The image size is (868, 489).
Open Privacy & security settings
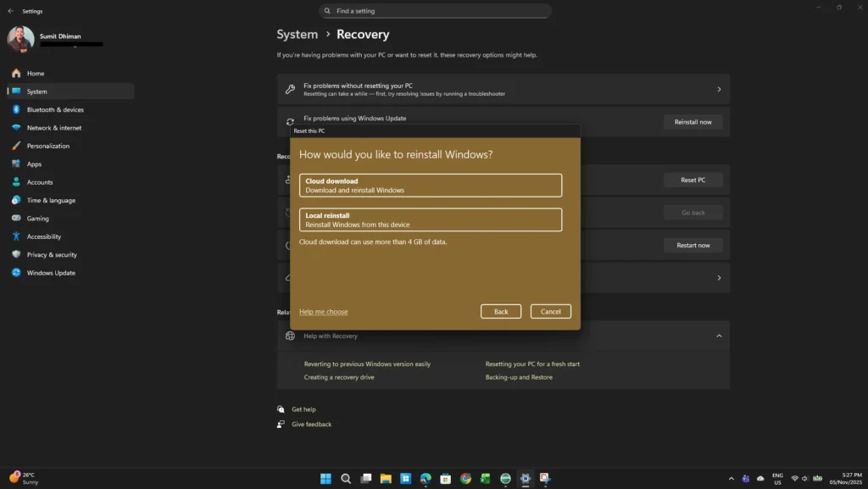point(70,254)
